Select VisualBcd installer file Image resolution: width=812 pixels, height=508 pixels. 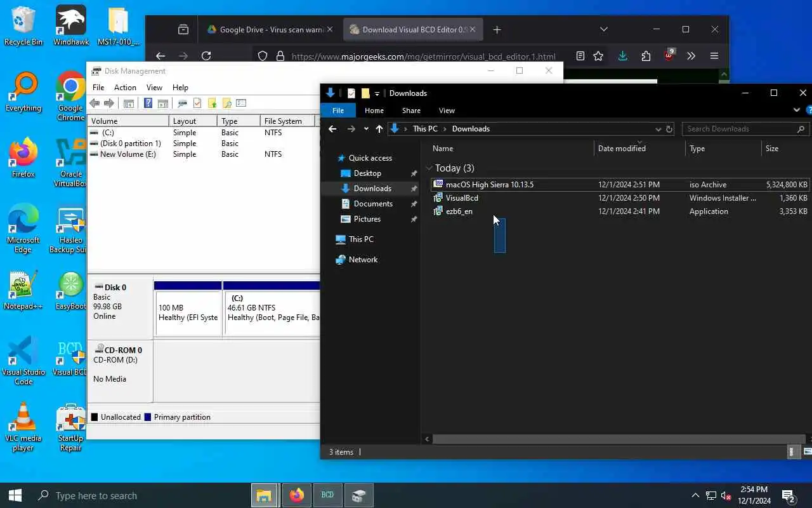(620, 198)
